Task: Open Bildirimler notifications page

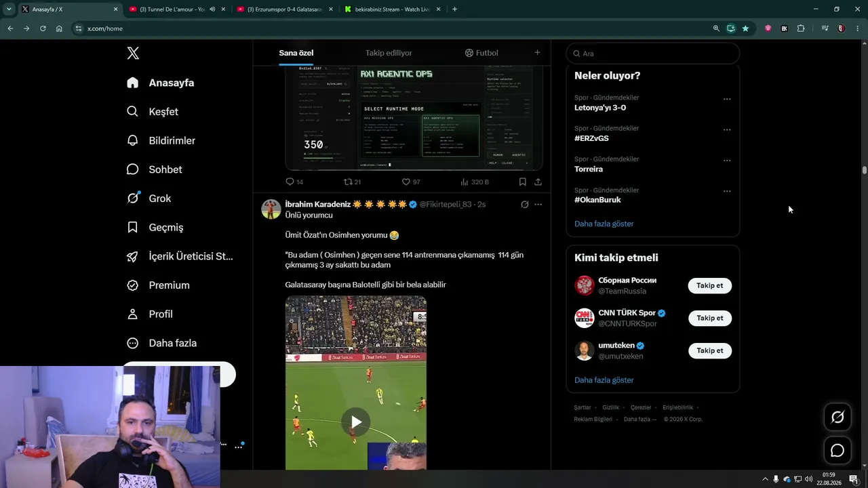Action: tap(161, 141)
